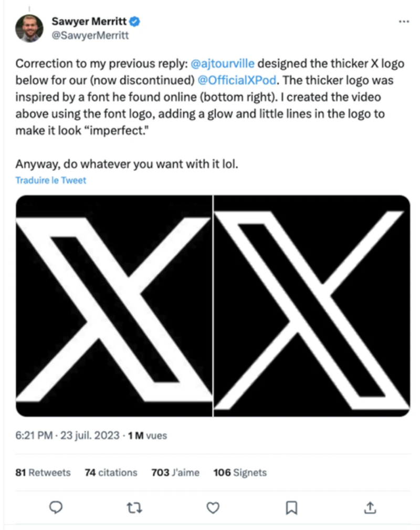View the 106 Signets count

pos(240,472)
